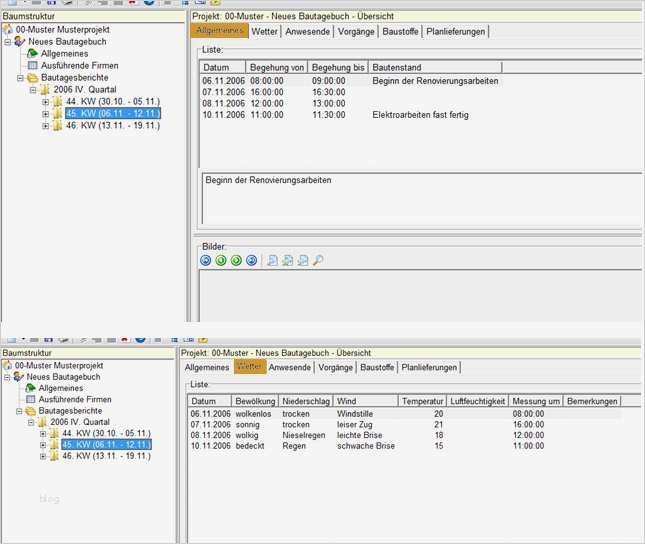Click the Ausführende Firmen table icon in lower tree
The height and width of the screenshot is (544, 645).
pyautogui.click(x=30, y=399)
